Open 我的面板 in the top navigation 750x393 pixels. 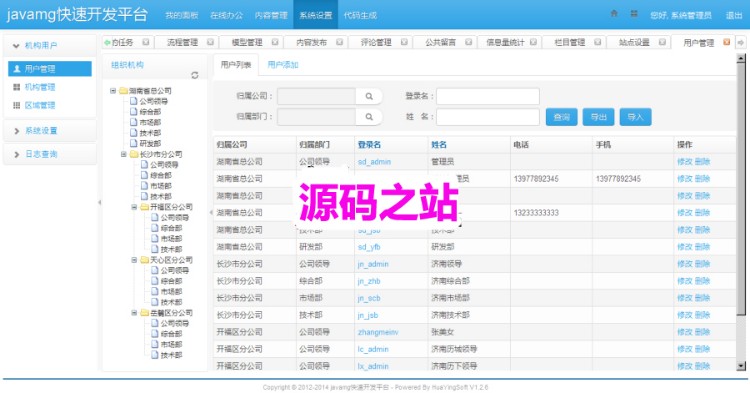tap(182, 15)
